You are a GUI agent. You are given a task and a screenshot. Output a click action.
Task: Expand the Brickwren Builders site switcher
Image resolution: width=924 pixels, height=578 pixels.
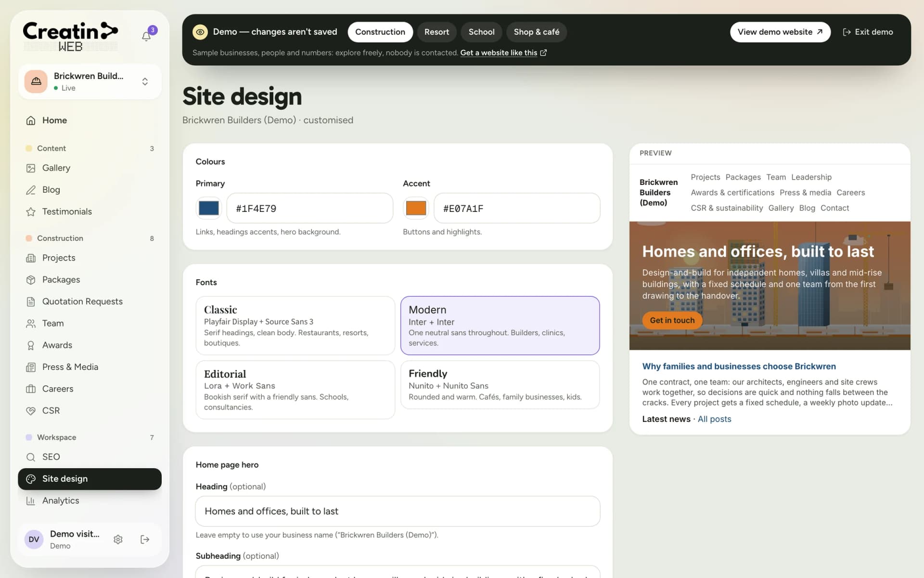(x=90, y=81)
